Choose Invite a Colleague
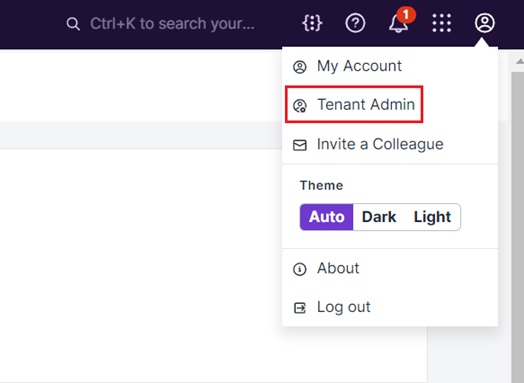 [x=390, y=144]
